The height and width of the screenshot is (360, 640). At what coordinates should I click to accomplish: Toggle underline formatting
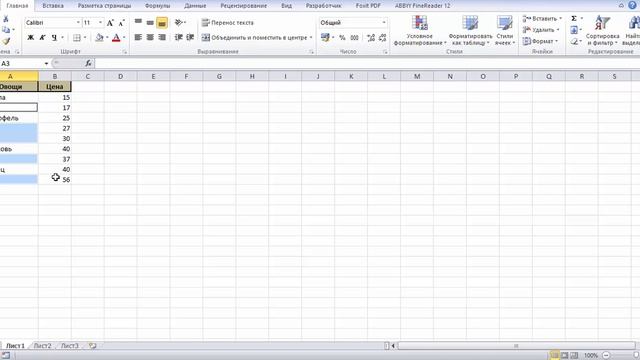point(54,38)
